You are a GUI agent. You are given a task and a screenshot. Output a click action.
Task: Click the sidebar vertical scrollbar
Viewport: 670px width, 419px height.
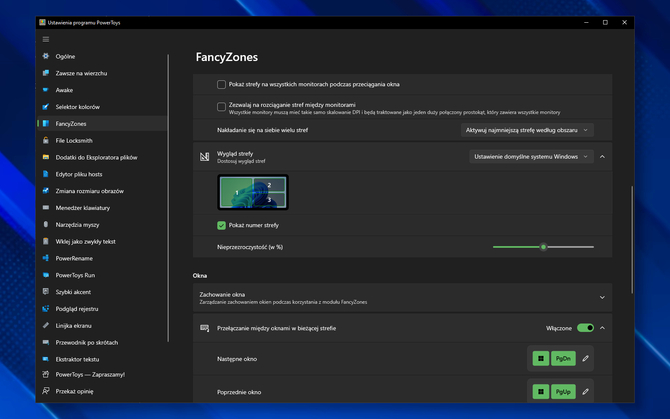pos(168,198)
